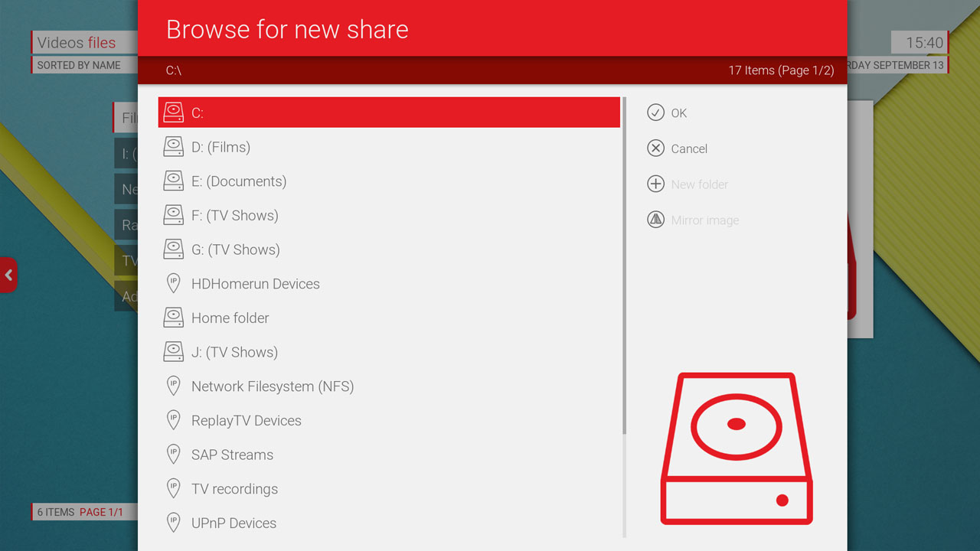
Task: Click the drive icon beside D: (Films)
Action: (x=174, y=147)
